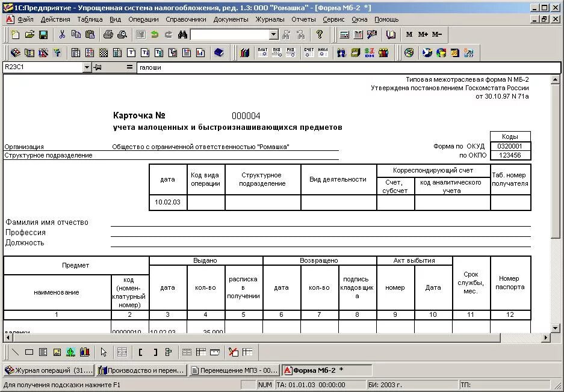564x392 pixels.
Task: Expand the search combo box dropdown arrow
Action: pos(274,34)
